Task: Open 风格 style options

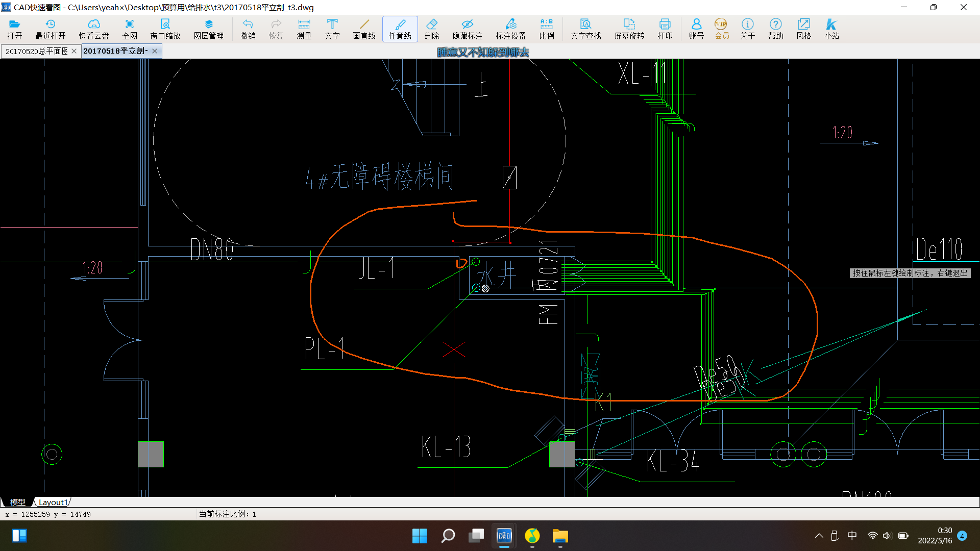Action: point(804,29)
